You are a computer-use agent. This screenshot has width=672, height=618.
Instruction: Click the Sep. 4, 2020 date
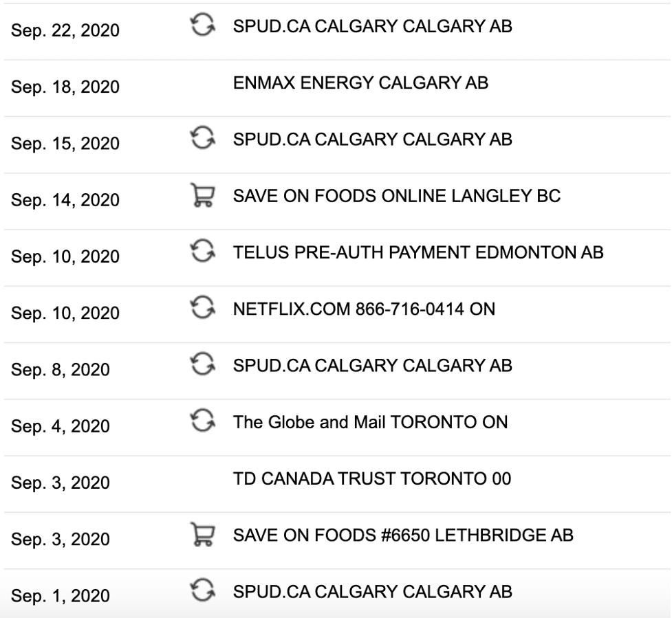tap(61, 426)
